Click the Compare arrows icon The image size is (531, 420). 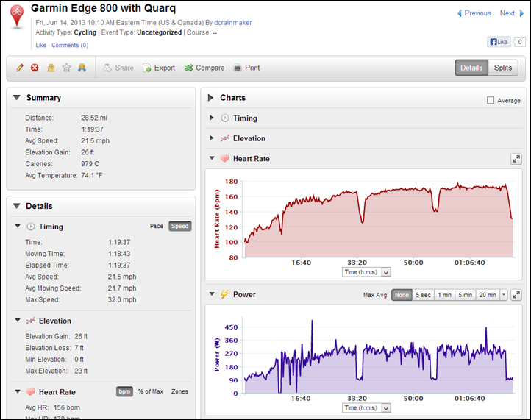(188, 68)
